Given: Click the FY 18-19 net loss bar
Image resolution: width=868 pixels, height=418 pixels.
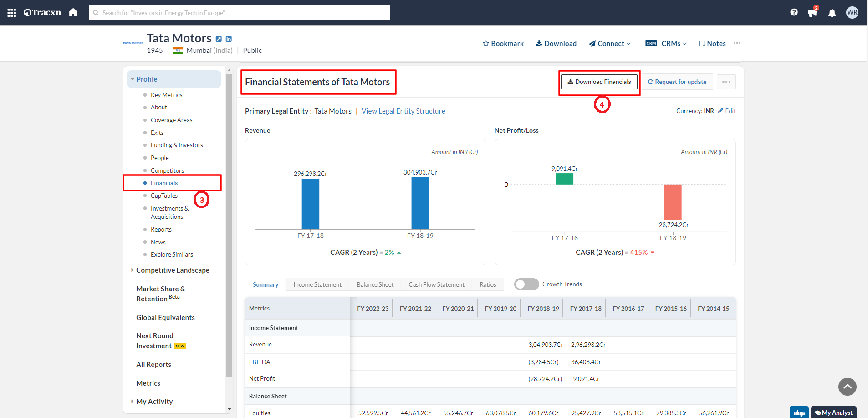Looking at the screenshot, I should [x=673, y=202].
